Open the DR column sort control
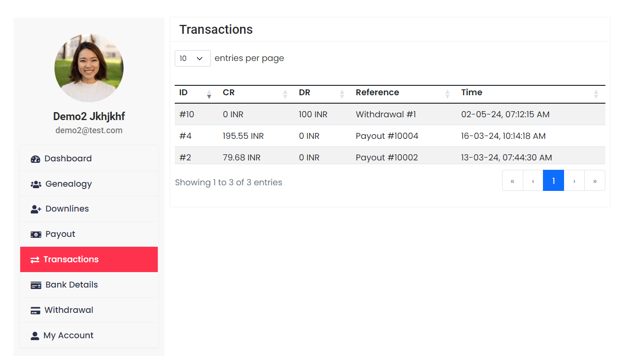 [x=342, y=92]
